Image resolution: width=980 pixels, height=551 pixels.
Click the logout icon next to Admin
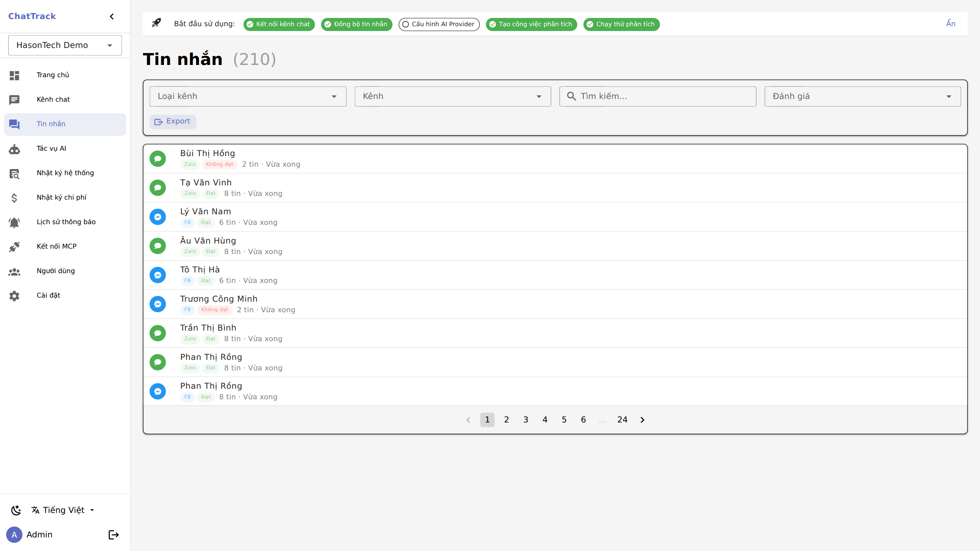(x=113, y=535)
